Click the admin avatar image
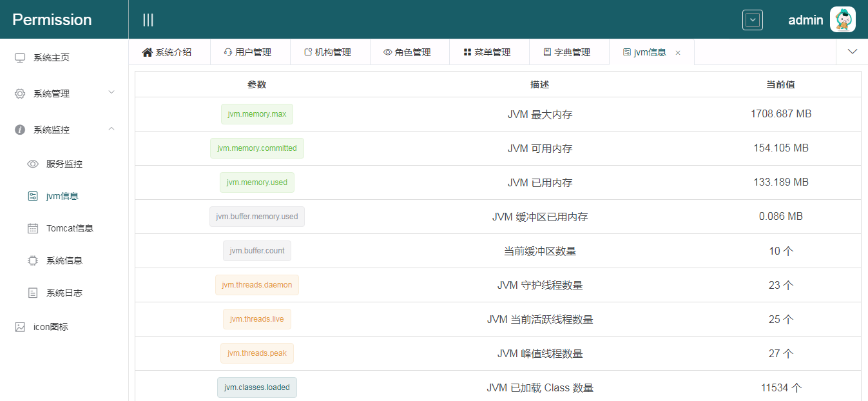The width and height of the screenshot is (868, 401). coord(843,19)
